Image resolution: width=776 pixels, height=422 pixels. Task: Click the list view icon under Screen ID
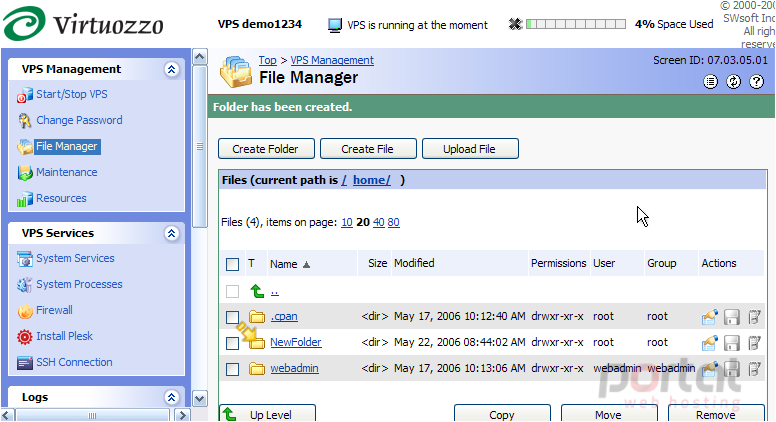(x=710, y=82)
